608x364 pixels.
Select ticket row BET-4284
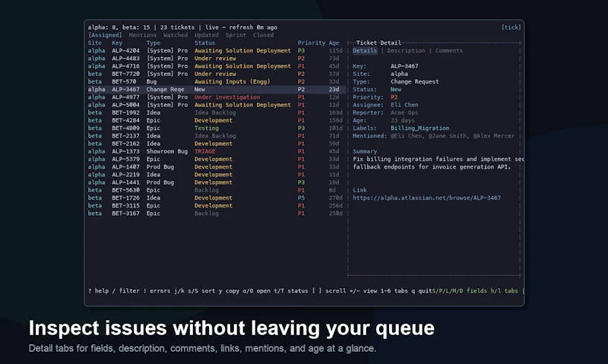pyautogui.click(x=216, y=121)
